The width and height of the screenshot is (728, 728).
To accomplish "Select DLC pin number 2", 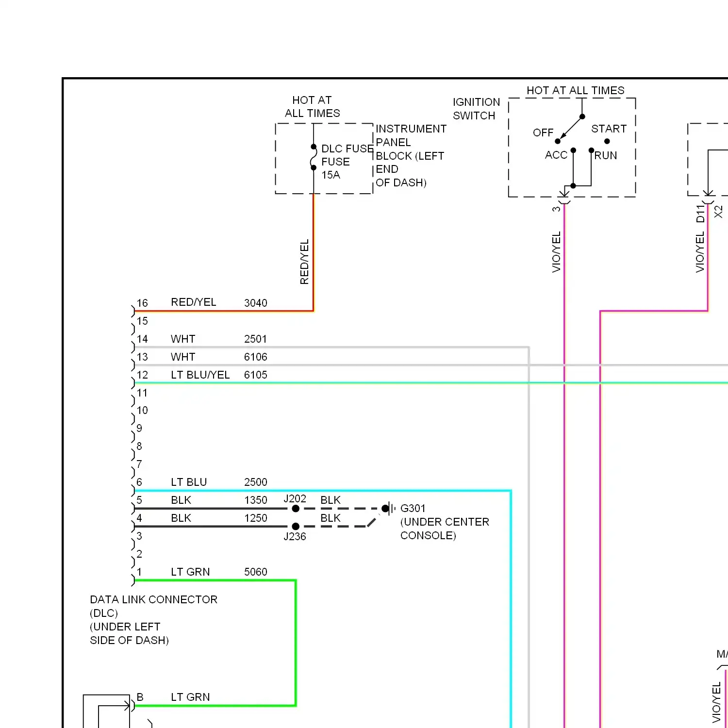I will pos(139,554).
